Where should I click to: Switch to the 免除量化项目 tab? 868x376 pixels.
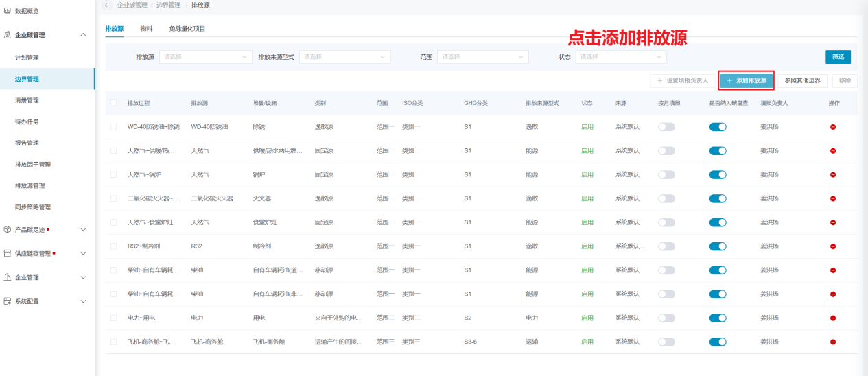[x=187, y=29]
